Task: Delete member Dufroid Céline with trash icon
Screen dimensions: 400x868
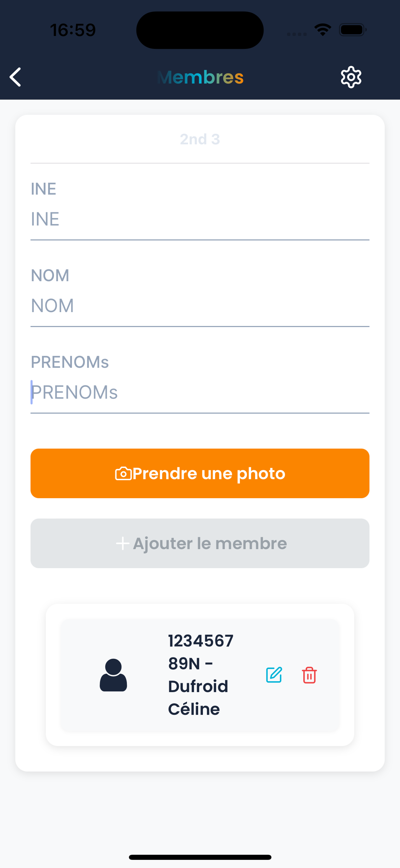Action: pos(309,675)
